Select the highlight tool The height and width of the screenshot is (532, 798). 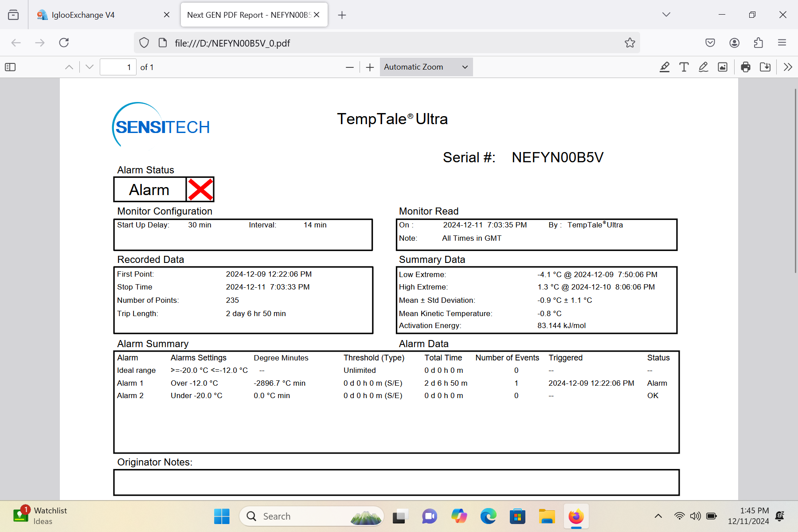coord(665,67)
